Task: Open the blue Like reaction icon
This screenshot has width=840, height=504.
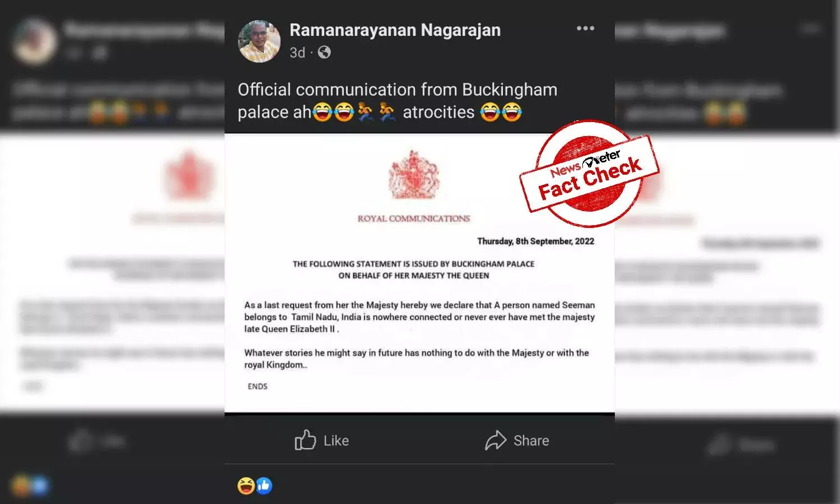Action: pyautogui.click(x=264, y=486)
